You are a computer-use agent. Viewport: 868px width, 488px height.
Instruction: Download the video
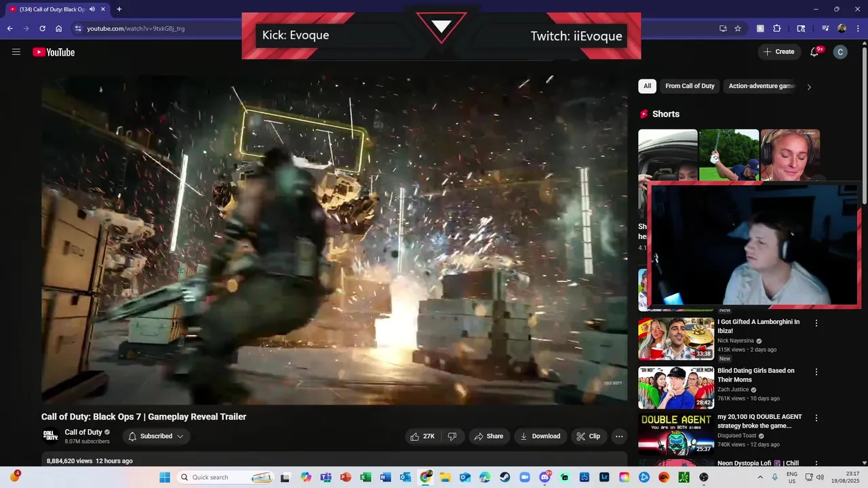(540, 436)
